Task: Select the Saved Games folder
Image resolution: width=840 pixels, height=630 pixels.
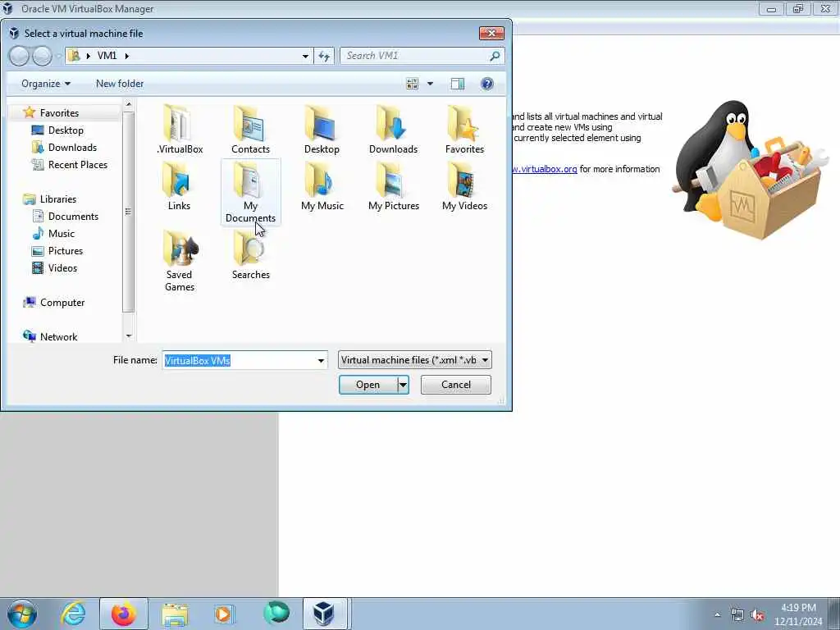Action: tap(180, 261)
